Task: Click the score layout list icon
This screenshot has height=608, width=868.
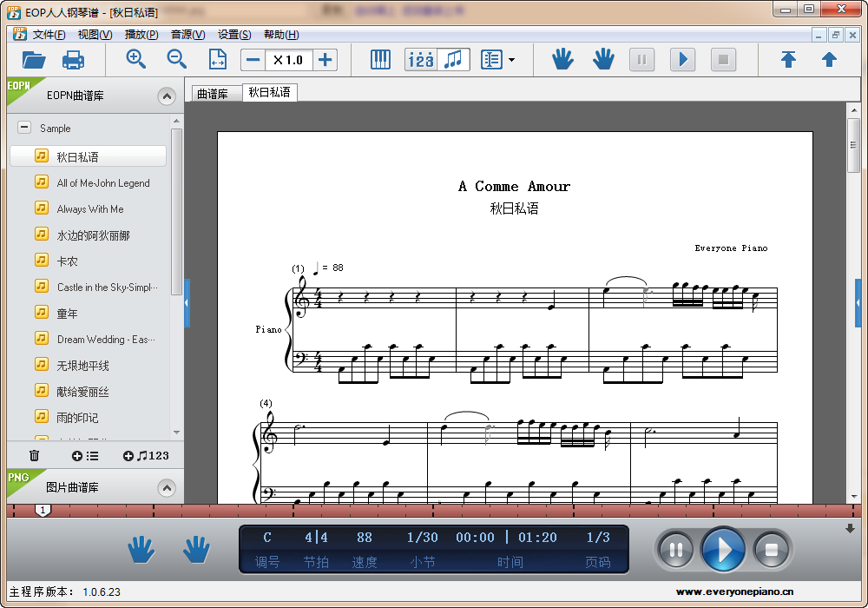Action: 491,59
